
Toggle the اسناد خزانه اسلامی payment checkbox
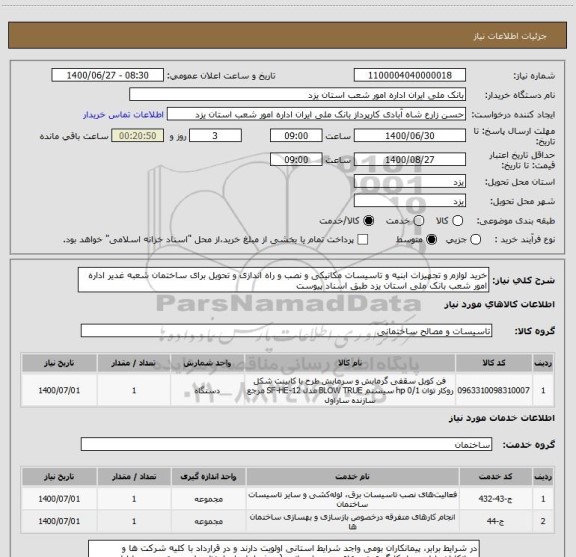(x=363, y=240)
